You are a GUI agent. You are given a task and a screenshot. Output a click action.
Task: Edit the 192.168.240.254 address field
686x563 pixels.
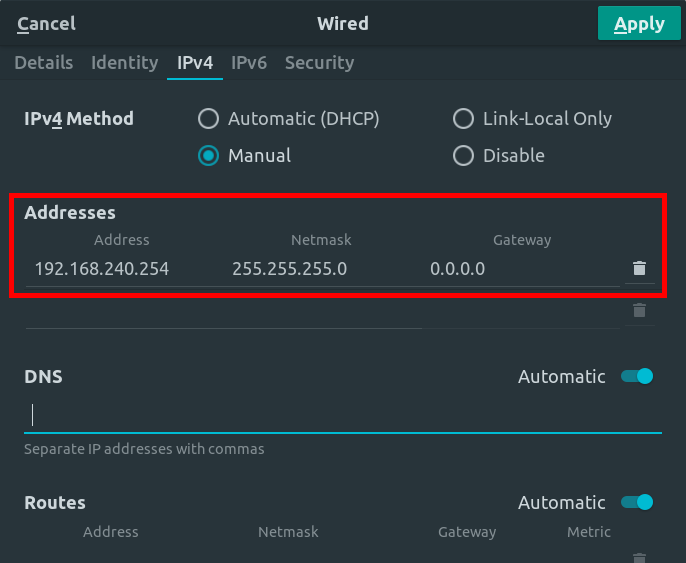(125, 269)
